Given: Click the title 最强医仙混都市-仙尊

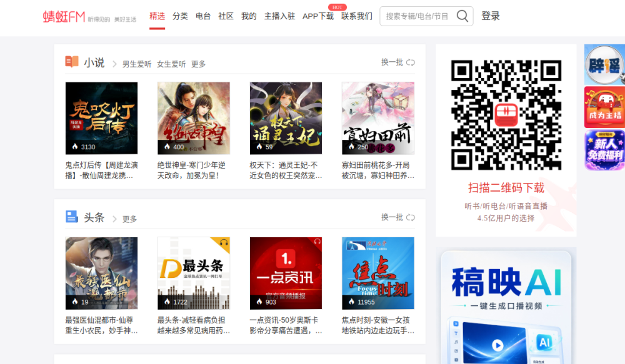Looking at the screenshot, I should [x=101, y=325].
